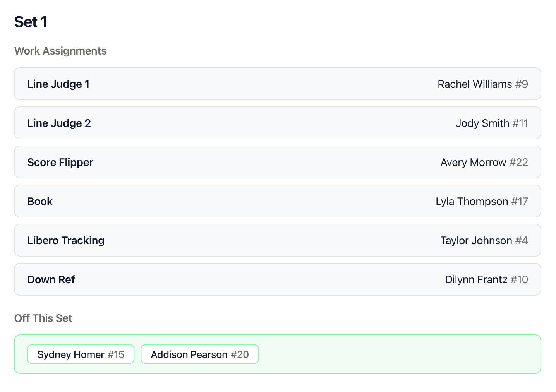Click jersey number #22 in Score Flipper row

[x=519, y=163]
